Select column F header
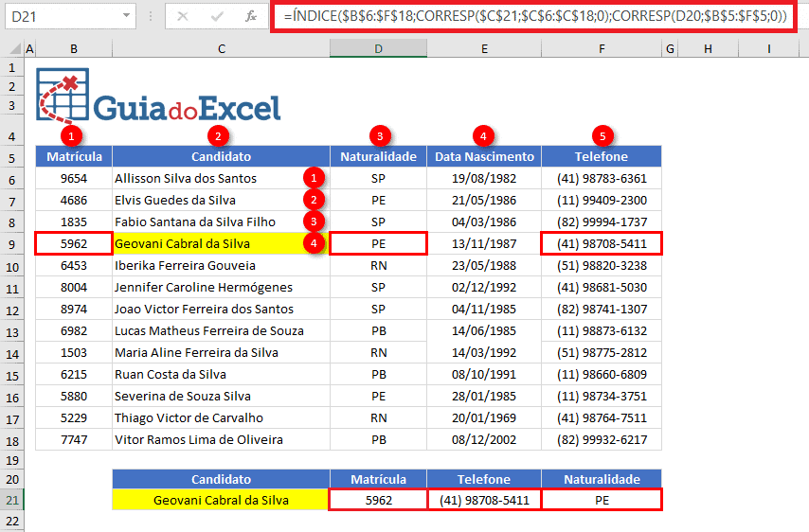Image resolution: width=809 pixels, height=532 pixels. [x=602, y=49]
